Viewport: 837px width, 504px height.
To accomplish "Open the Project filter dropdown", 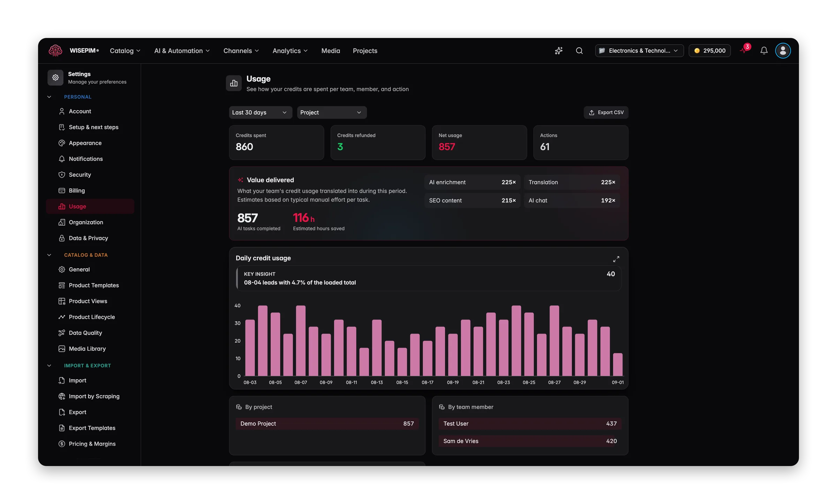I will [x=332, y=112].
